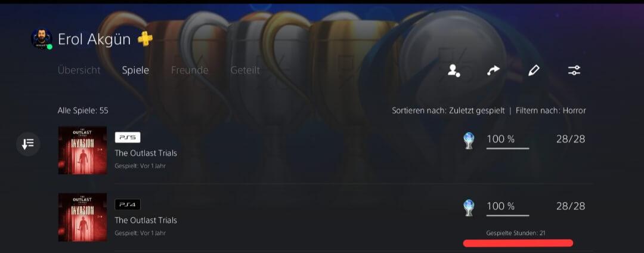Click the friend request profile icon

(x=453, y=70)
